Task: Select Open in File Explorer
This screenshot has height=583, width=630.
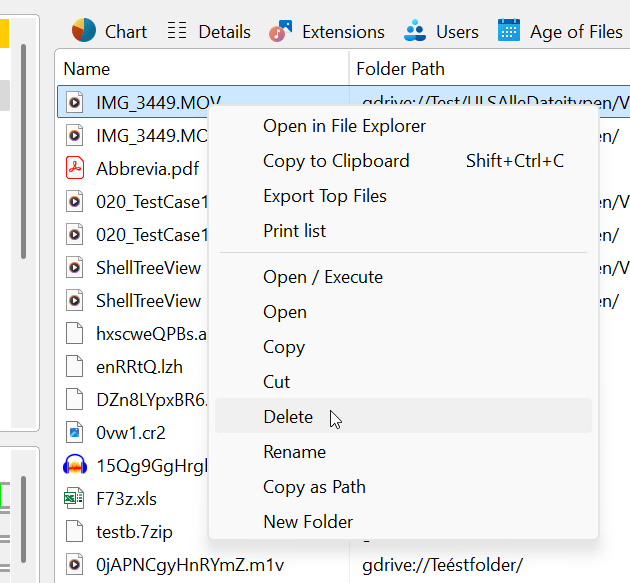Action: click(x=344, y=126)
